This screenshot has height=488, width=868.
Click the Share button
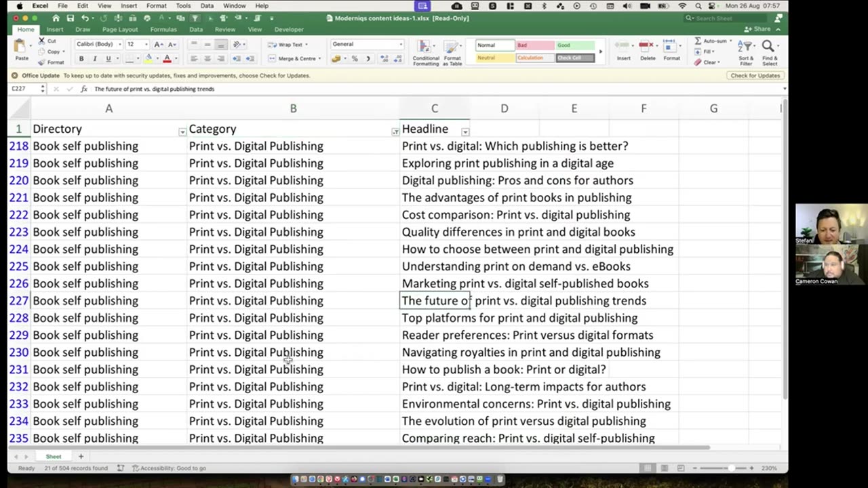(x=757, y=29)
